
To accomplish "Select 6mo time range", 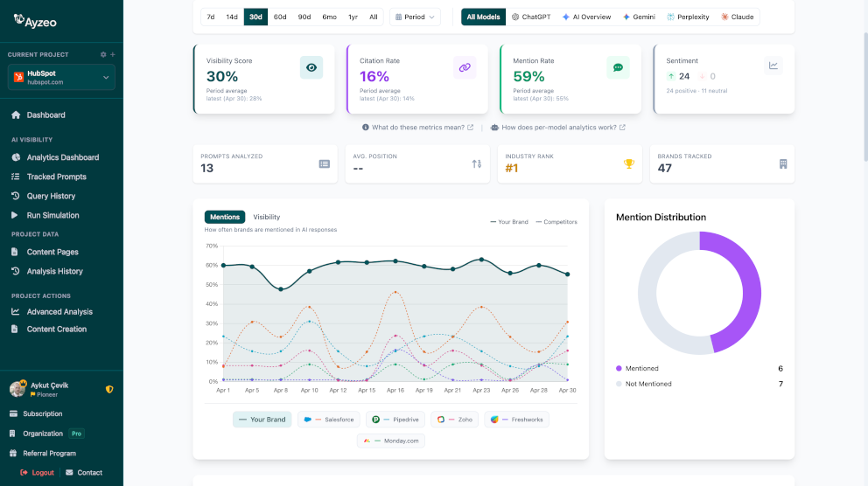I will (329, 17).
